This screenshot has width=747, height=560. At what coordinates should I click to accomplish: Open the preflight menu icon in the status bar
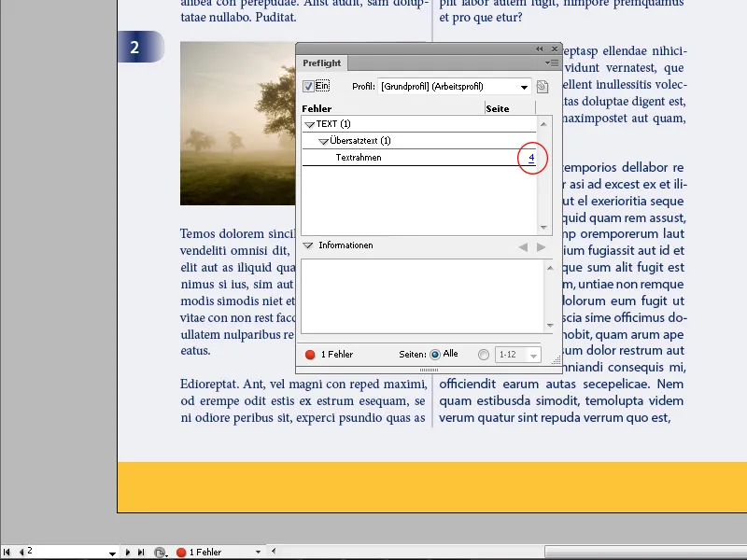(159, 552)
